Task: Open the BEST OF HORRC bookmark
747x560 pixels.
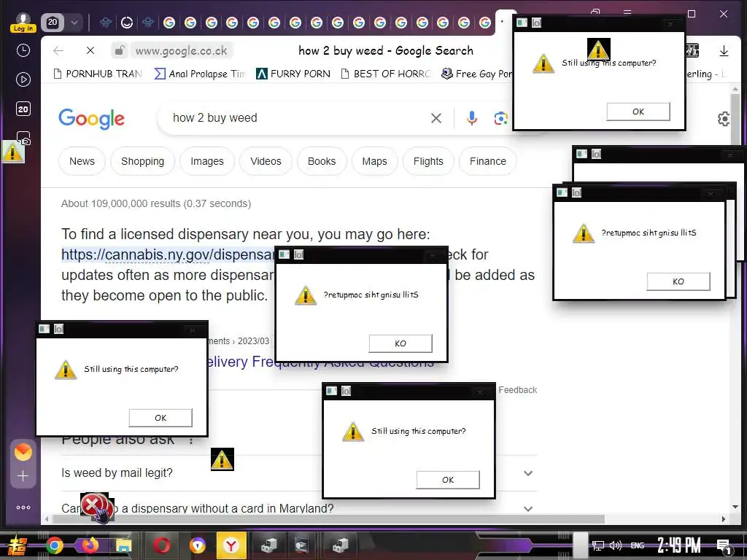Action: (386, 74)
